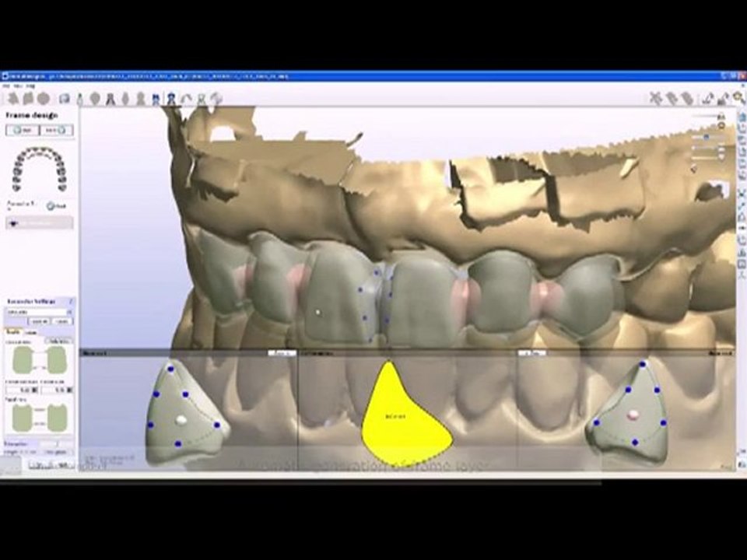
Task: Click the top slider in the 3D view corner
Action: (x=706, y=116)
